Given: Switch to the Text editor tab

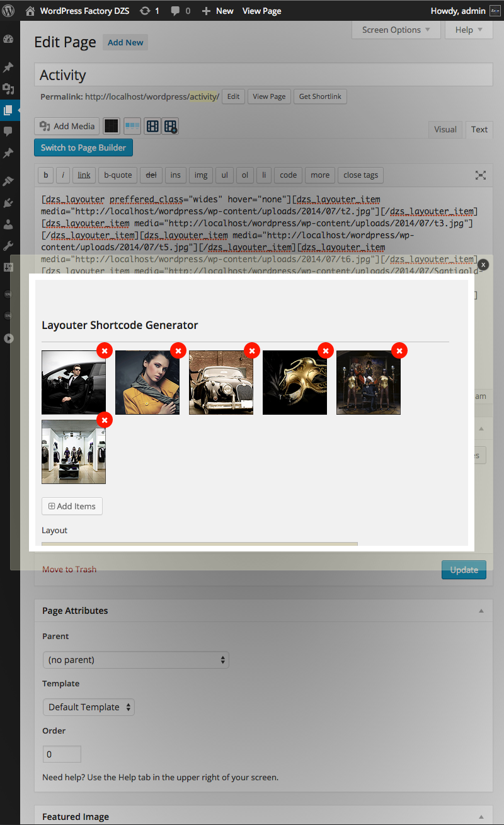Looking at the screenshot, I should [x=479, y=129].
